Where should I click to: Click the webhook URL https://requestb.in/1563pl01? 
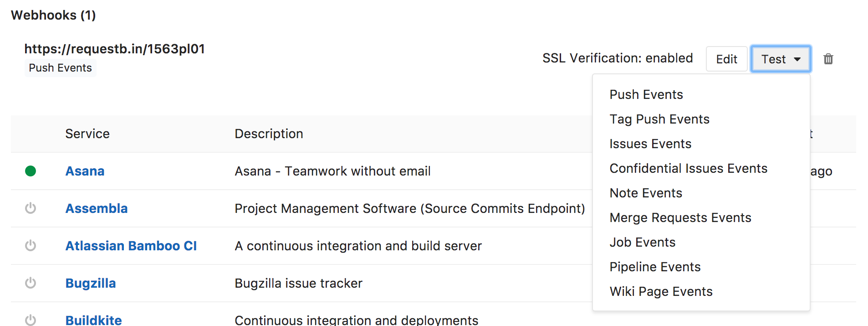click(114, 49)
